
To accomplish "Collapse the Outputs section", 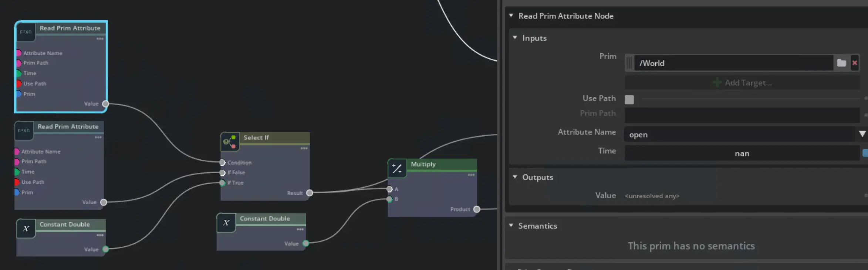I will click(515, 177).
